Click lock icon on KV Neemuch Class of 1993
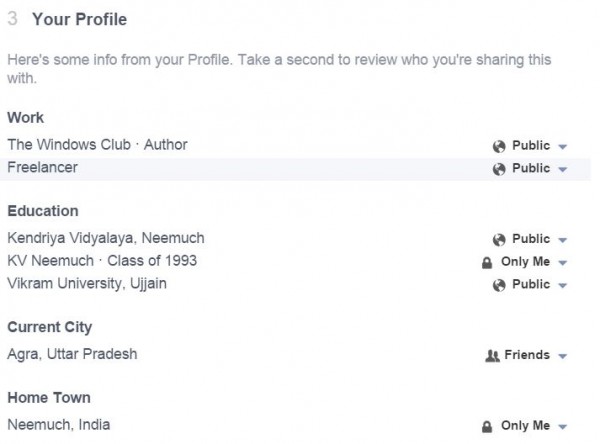Viewport: 600px width, 444px height. point(487,263)
